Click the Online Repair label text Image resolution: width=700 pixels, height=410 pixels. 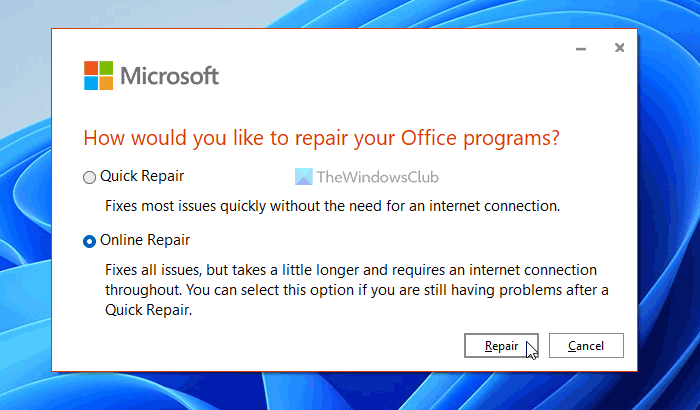click(x=146, y=241)
